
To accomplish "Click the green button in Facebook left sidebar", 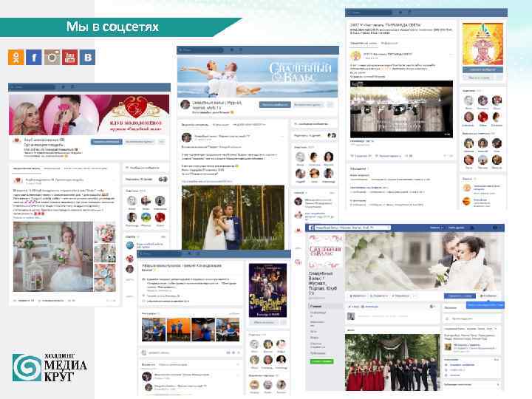I will click(x=321, y=361).
